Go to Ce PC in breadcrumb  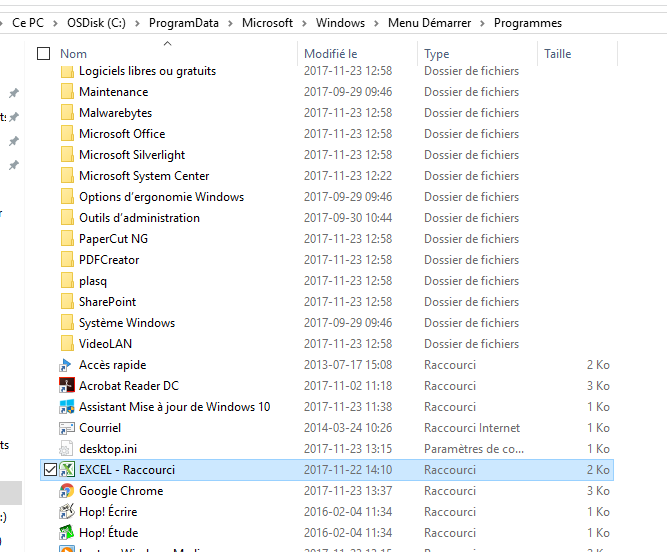coord(28,23)
